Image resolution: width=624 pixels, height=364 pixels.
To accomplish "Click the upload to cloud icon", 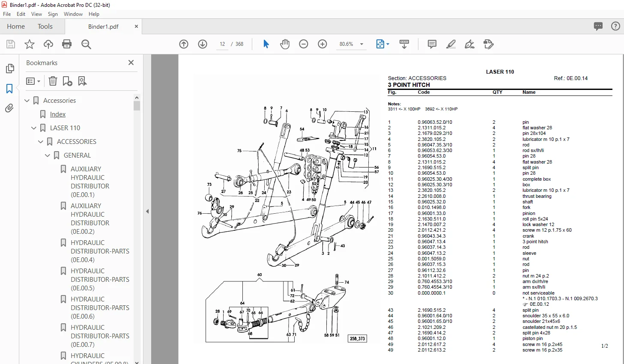I will 48,44.
